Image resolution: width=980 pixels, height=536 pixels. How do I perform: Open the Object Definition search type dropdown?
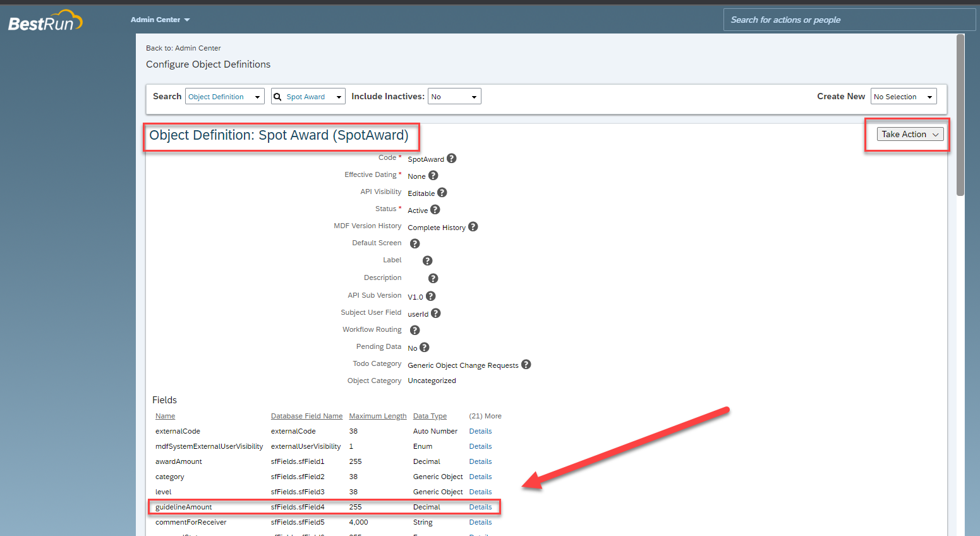pyautogui.click(x=224, y=97)
